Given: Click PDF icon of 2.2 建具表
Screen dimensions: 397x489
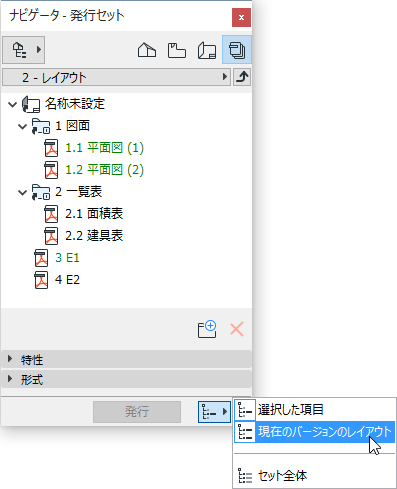Looking at the screenshot, I should (x=51, y=236).
